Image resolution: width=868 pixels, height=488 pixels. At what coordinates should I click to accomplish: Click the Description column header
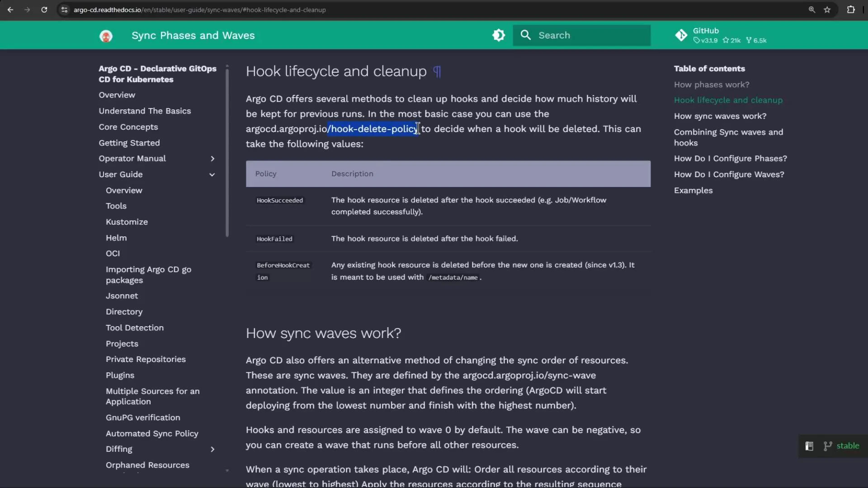[x=352, y=174]
